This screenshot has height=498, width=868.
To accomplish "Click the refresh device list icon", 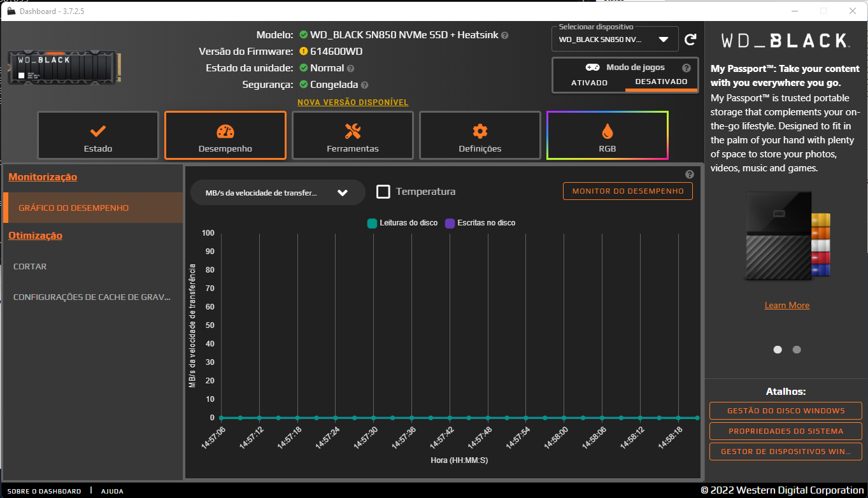I will point(690,40).
